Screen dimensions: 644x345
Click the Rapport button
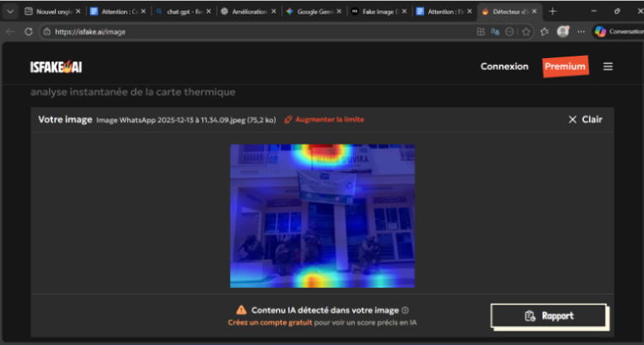pos(549,315)
